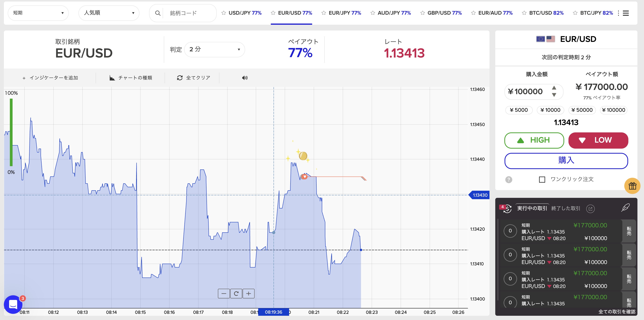This screenshot has width=644, height=320.
Task: Switch to 終了した取引 tab
Action: click(566, 208)
